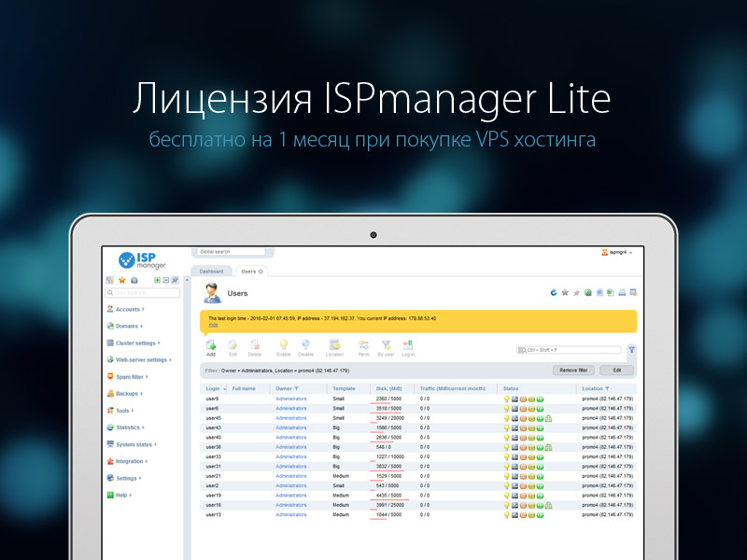Expand the Settings sidebar section
747x560 pixels.
(124, 478)
